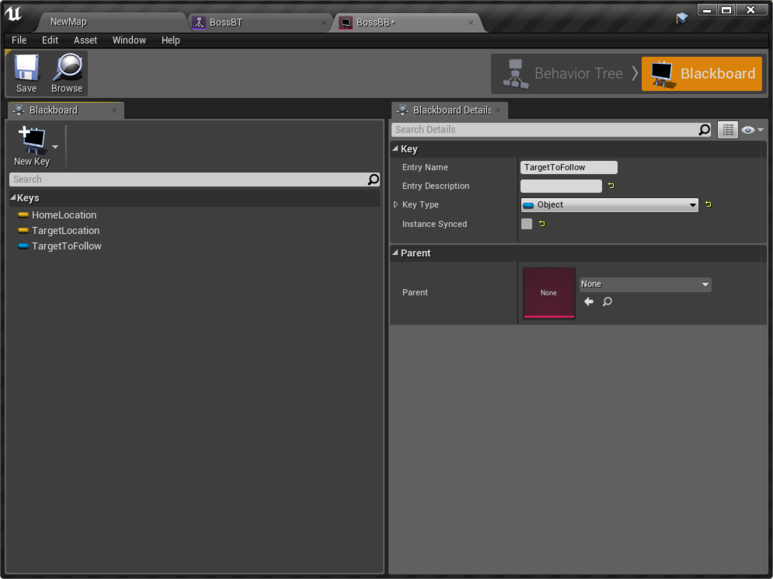The height and width of the screenshot is (579, 773).
Task: Click the Unreal Engine logo
Action: point(13,14)
